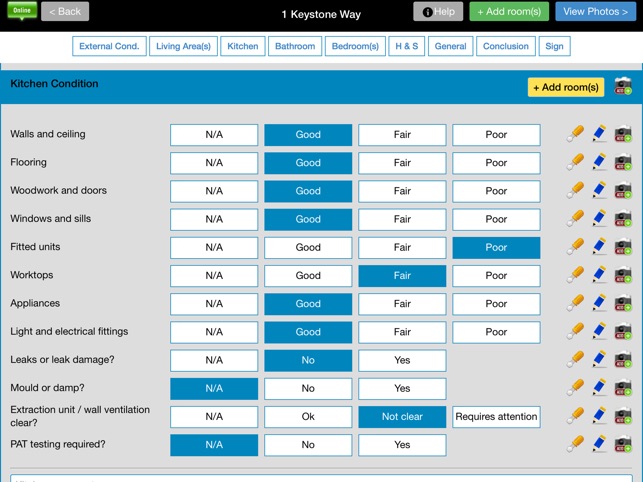Open the H & S tab
Viewport: 643px width, 482px height.
pos(406,46)
